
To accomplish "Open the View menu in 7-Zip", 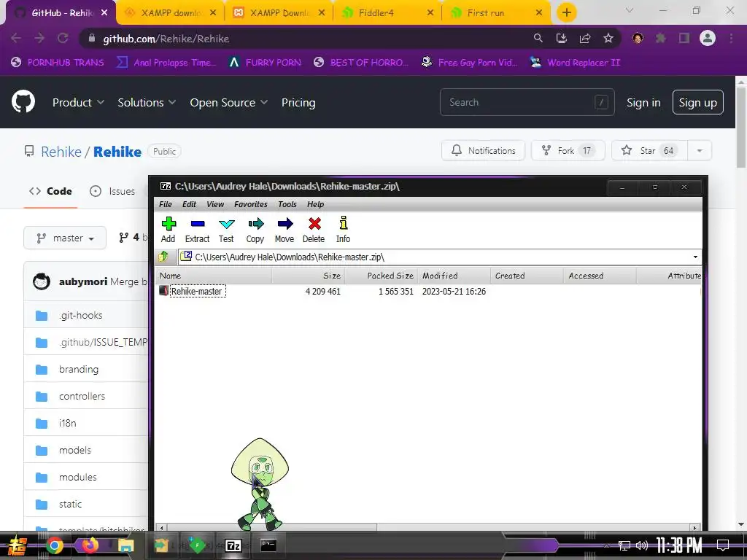I will tap(215, 204).
